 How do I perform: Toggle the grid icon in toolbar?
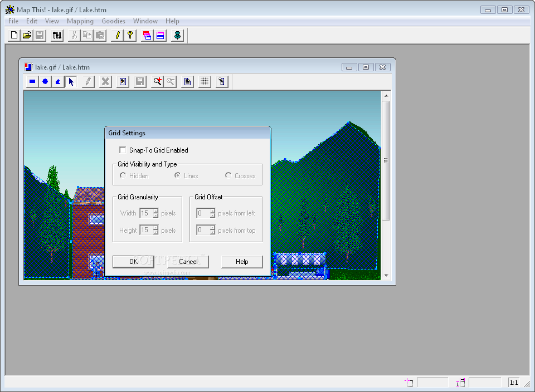pos(205,82)
